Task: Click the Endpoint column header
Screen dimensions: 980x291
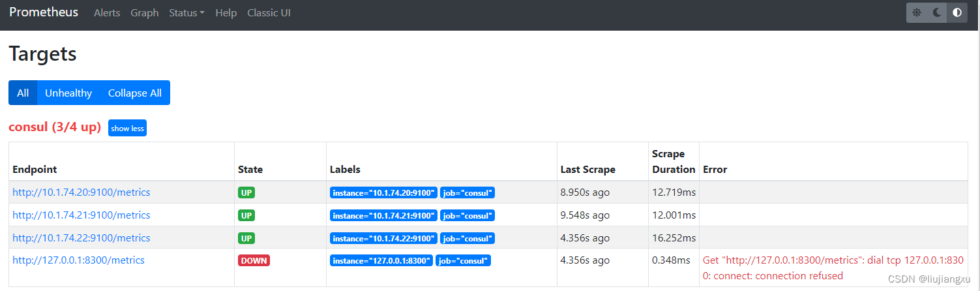Action: click(x=35, y=170)
